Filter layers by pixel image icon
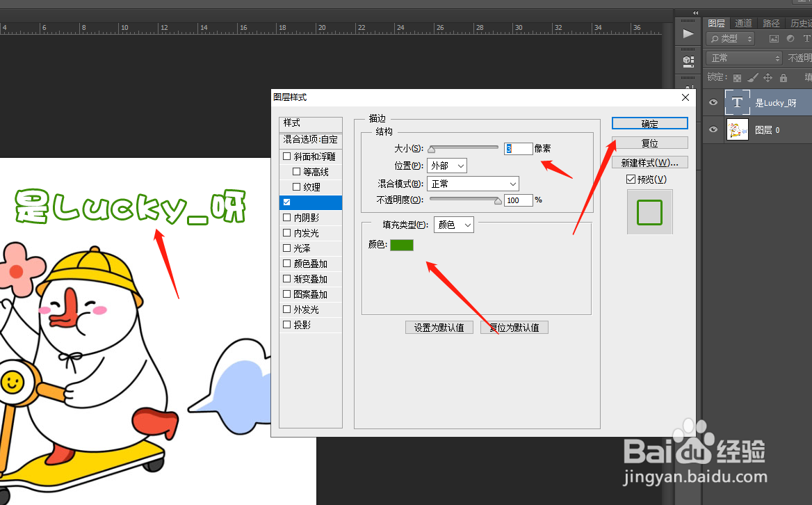This screenshot has width=812, height=505. point(774,38)
